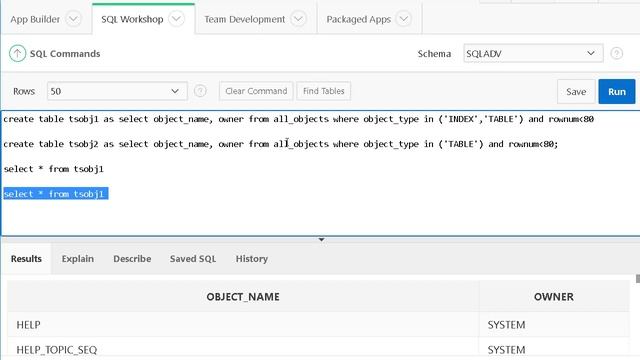Image resolution: width=640 pixels, height=360 pixels.
Task: Open the Rows 50 dropdown
Action: click(117, 91)
